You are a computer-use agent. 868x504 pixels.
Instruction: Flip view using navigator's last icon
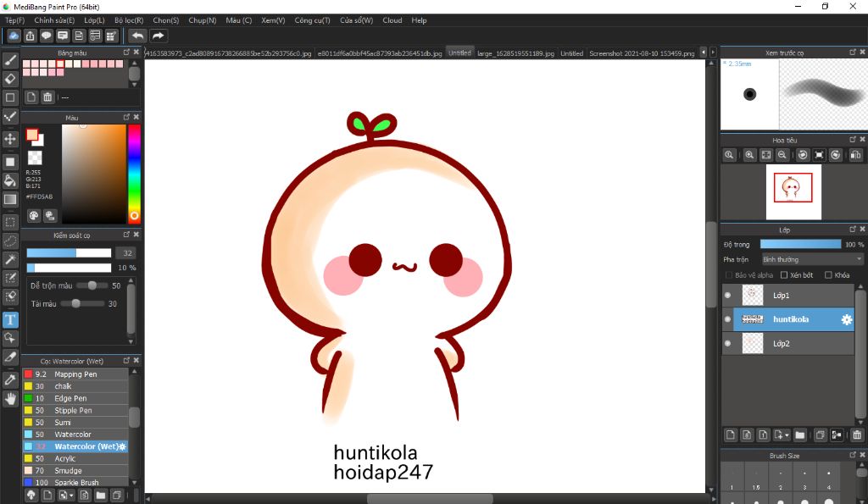855,155
